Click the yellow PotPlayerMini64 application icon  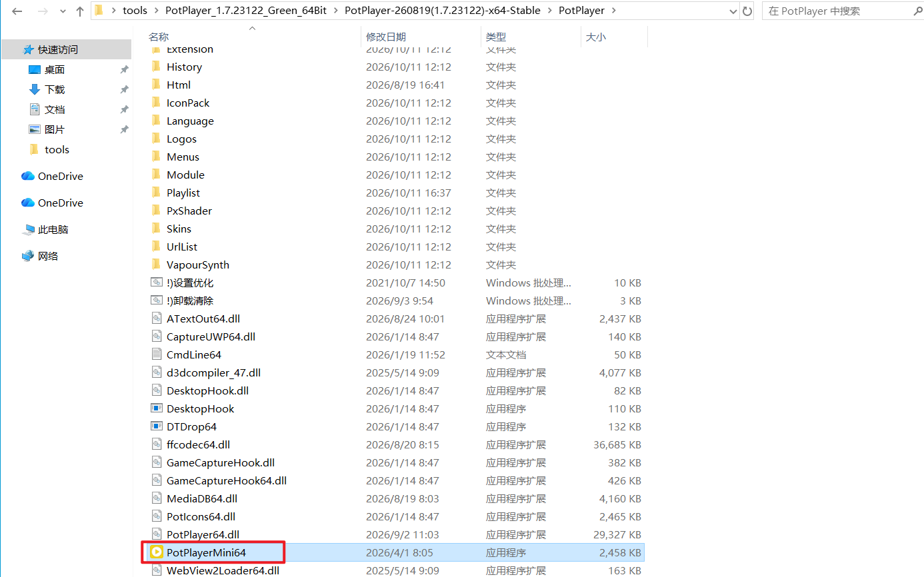coord(157,552)
